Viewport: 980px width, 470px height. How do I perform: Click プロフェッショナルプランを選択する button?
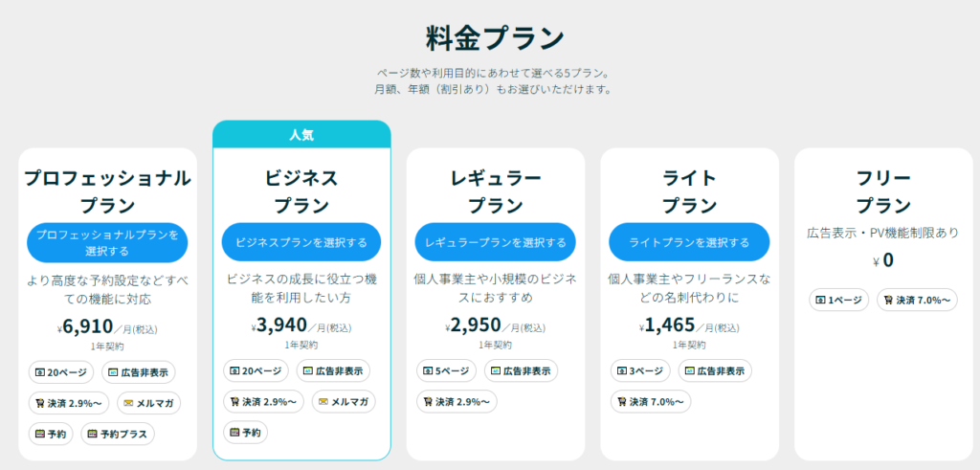pyautogui.click(x=107, y=242)
